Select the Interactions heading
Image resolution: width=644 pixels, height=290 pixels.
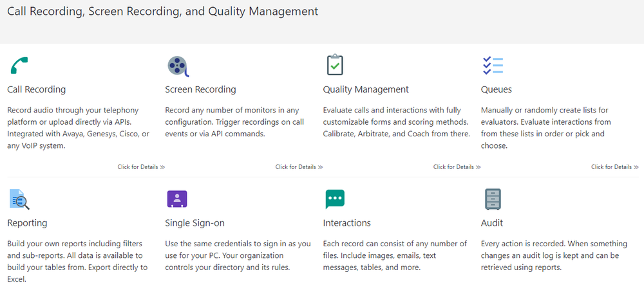tap(347, 223)
